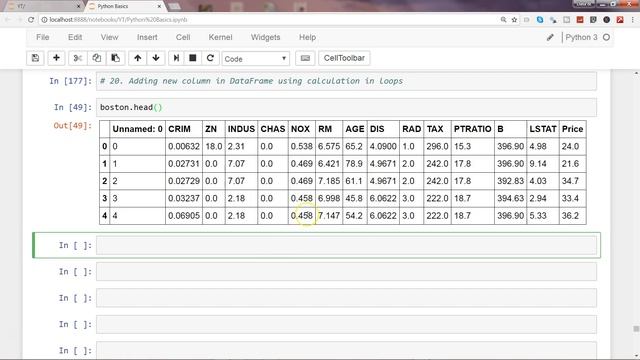Viewport: 640px width, 360px height.
Task: Click the Out[49] output label
Action: (x=73, y=126)
